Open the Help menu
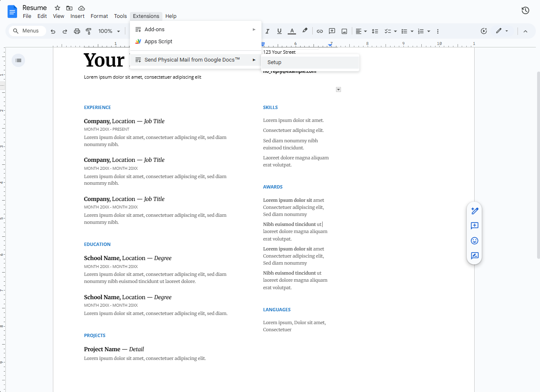Screen dimensions: 540x392 171,16
